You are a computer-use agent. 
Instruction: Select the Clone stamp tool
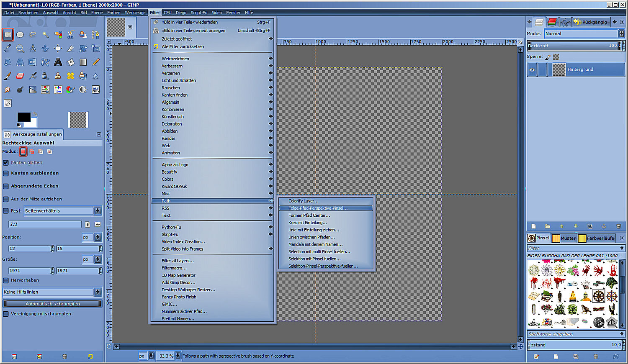(x=58, y=76)
